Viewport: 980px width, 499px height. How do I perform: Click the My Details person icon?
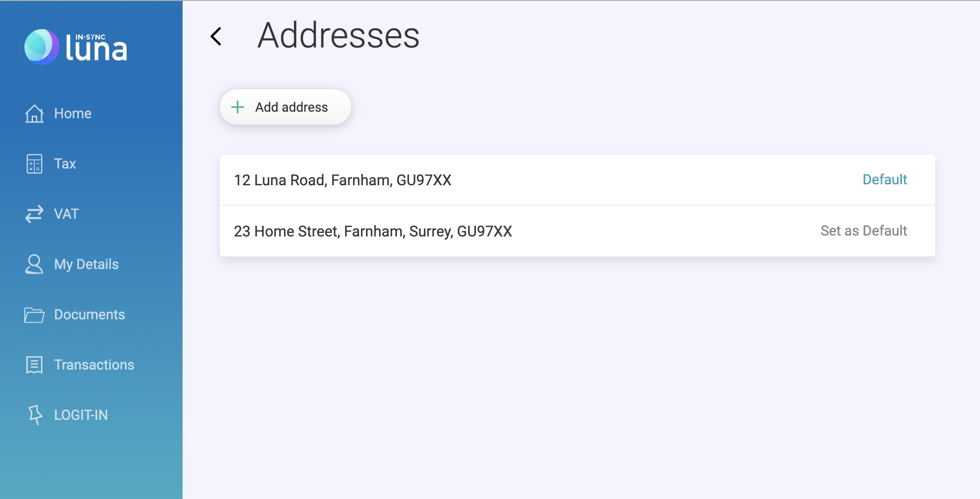click(34, 264)
